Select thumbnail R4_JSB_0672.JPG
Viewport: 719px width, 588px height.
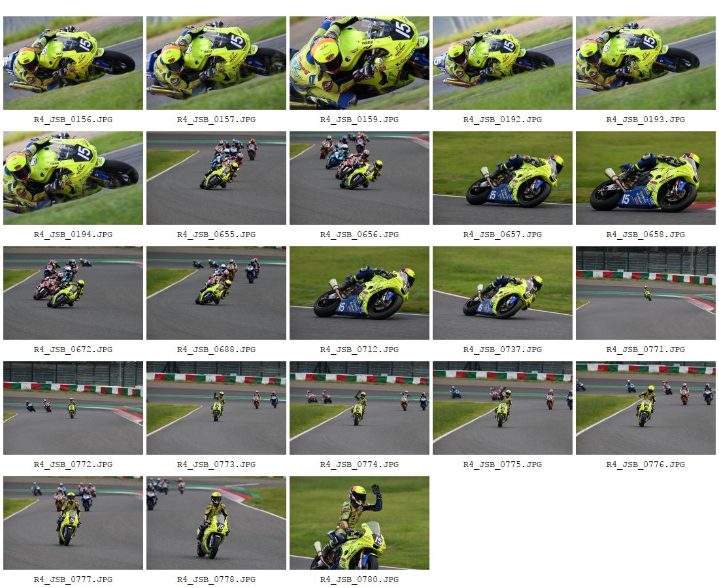point(73,293)
